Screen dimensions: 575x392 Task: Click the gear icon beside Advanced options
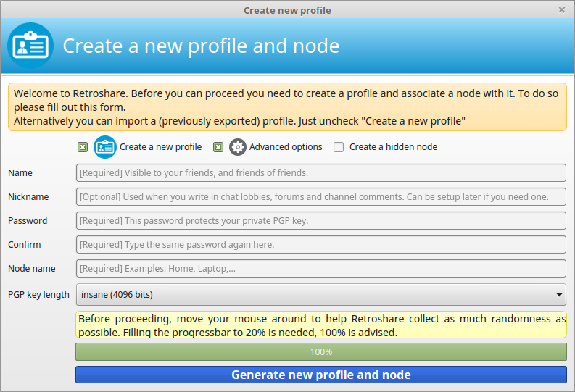coord(238,147)
